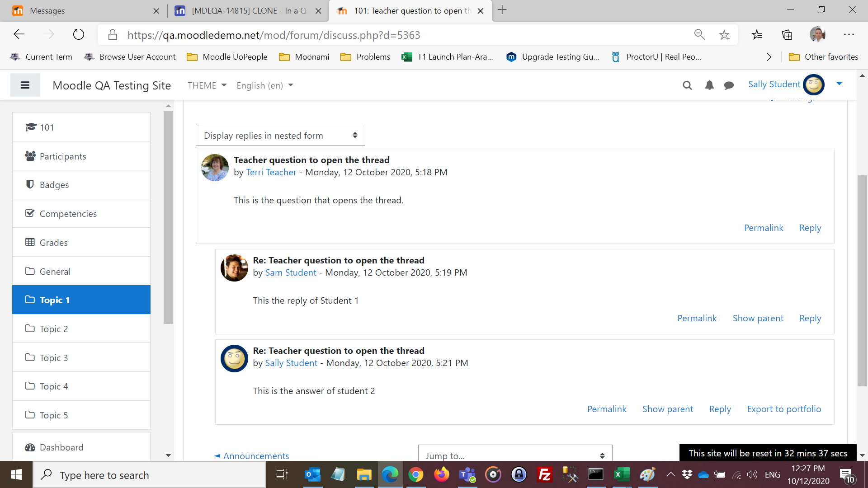This screenshot has width=868, height=488.
Task: Show more bookmarks with chevron
Action: tap(769, 57)
